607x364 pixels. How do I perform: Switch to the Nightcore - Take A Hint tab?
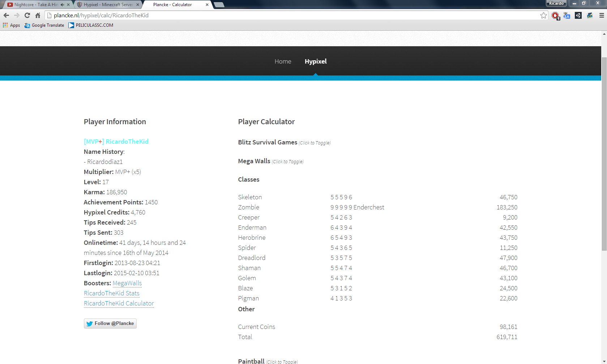point(36,5)
